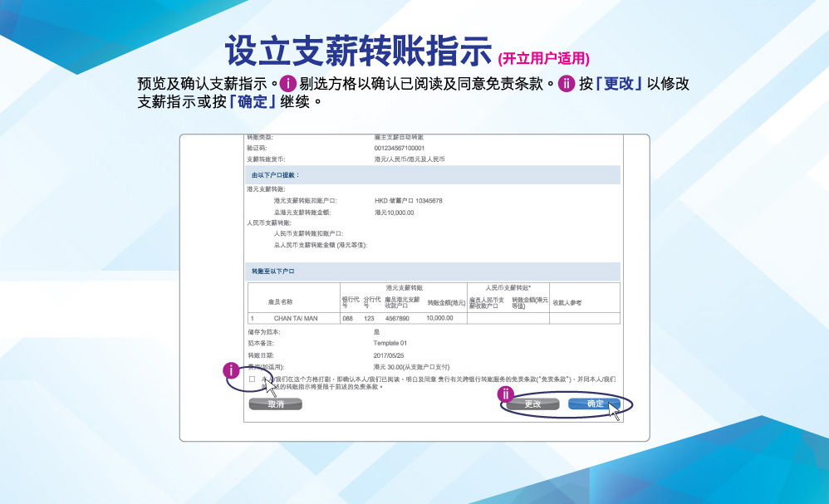
Task: Click the blue 确定 button
Action: click(594, 404)
